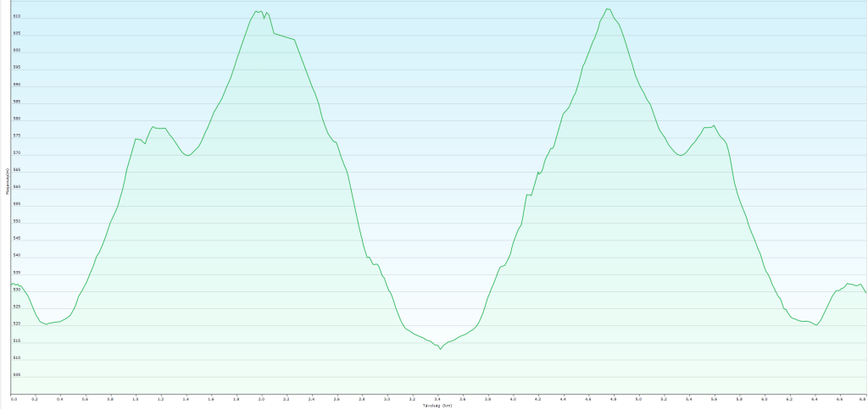
Task: Click the local dip near 1.4 km
Action: tap(187, 156)
